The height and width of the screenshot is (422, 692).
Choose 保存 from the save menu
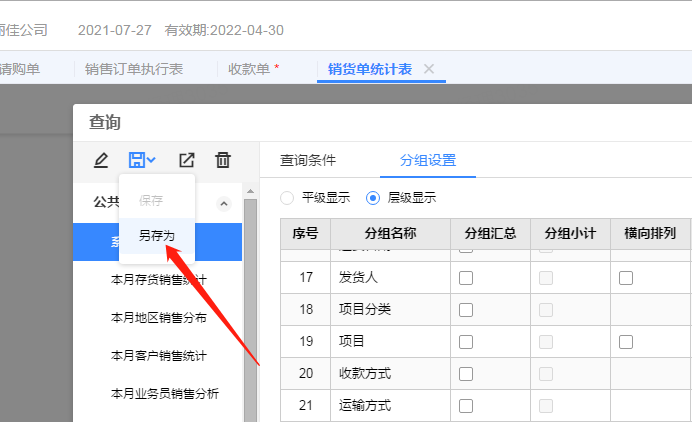[151, 201]
